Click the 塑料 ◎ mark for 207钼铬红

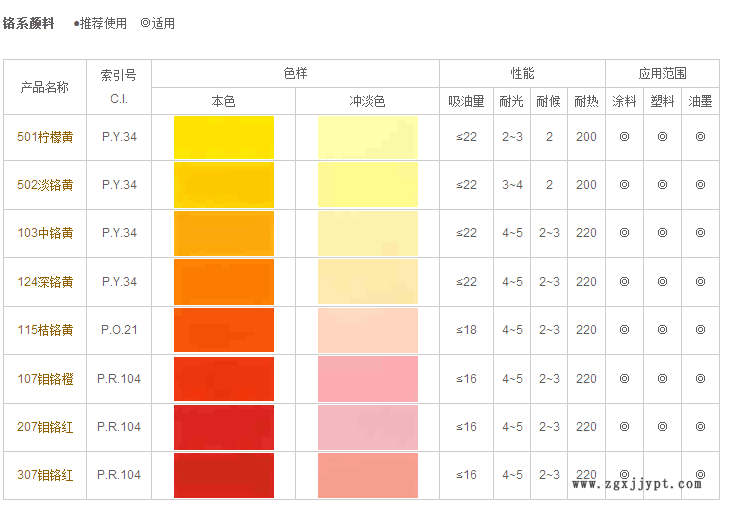click(662, 427)
